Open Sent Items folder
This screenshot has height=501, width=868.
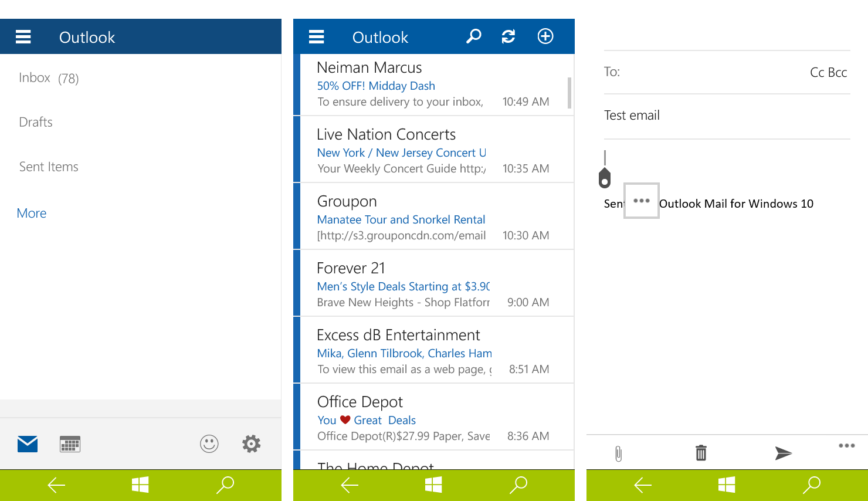click(x=49, y=167)
